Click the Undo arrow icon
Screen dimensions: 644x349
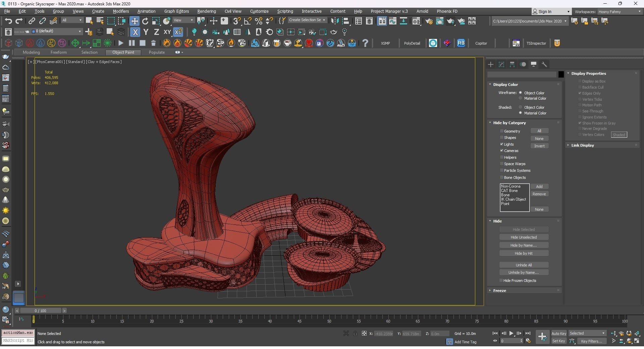point(8,21)
